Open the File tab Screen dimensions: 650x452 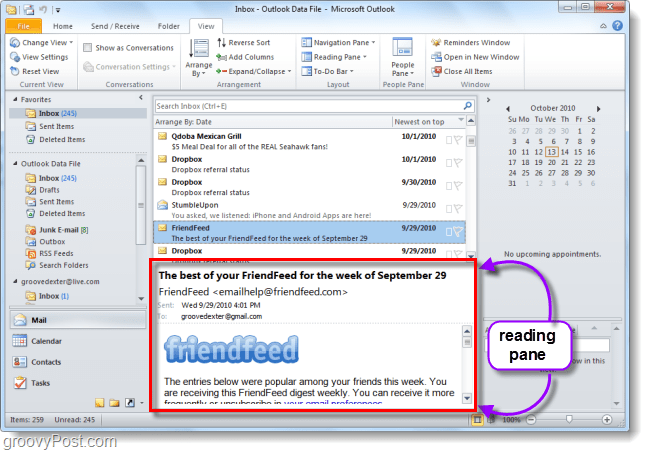(x=24, y=26)
